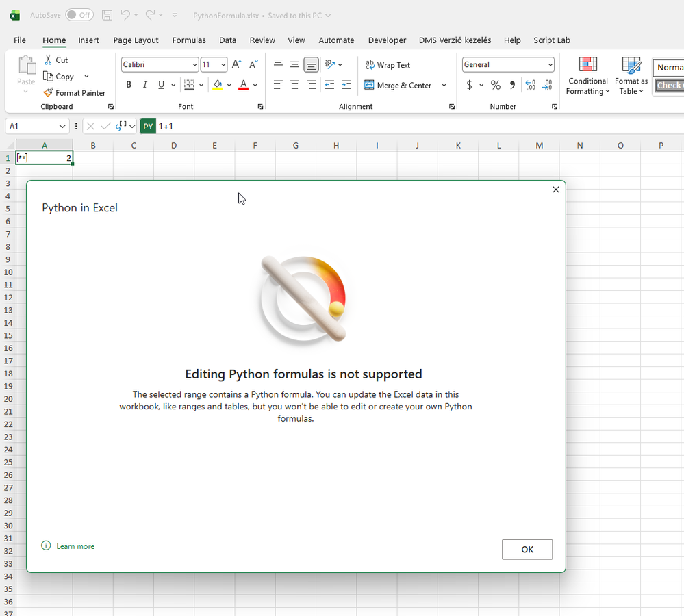Click the Paste clipboard icon

point(27,66)
